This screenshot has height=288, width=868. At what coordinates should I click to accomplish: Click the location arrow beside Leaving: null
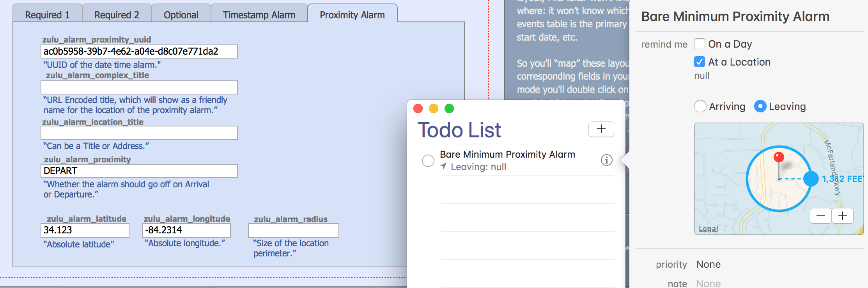pyautogui.click(x=443, y=166)
